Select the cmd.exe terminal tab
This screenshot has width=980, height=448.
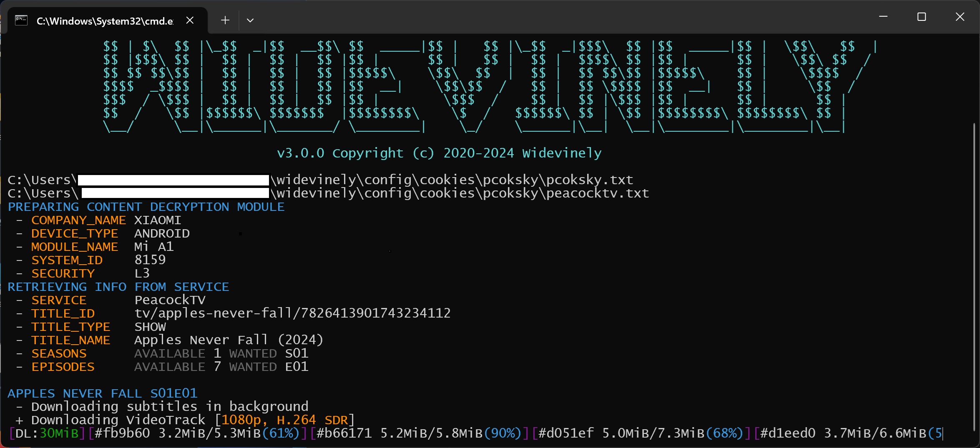coord(107,20)
